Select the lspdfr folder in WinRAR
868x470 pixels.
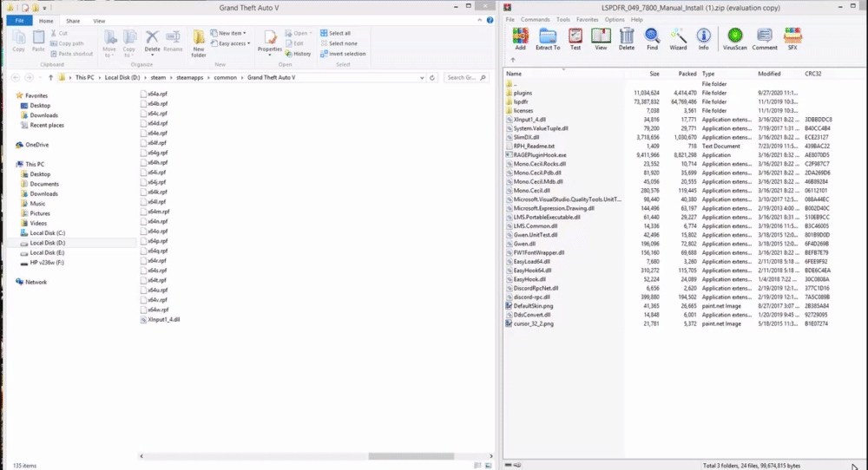(x=516, y=102)
